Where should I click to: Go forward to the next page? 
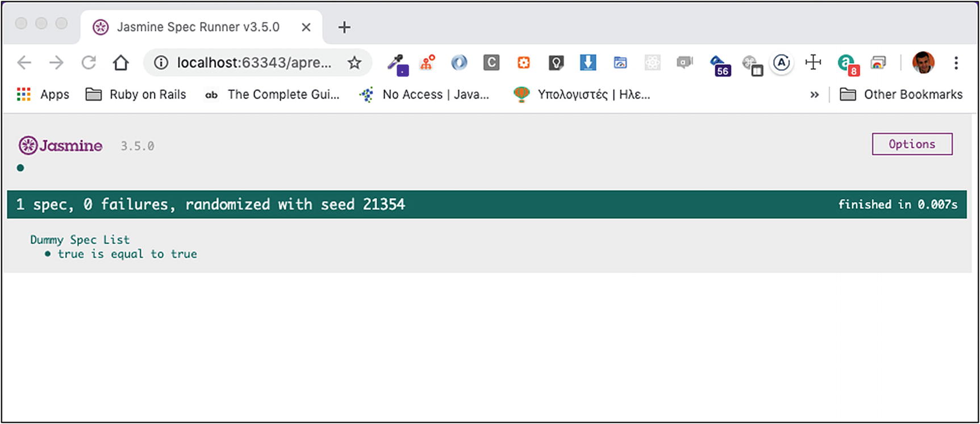tap(56, 62)
